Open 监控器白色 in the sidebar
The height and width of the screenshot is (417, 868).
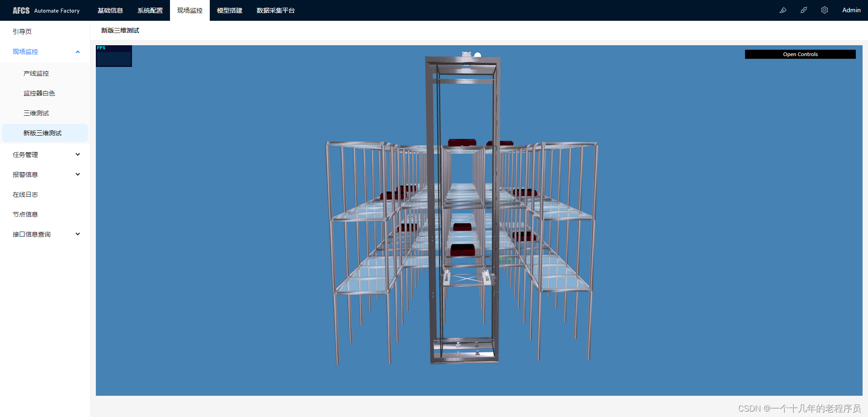[45, 93]
